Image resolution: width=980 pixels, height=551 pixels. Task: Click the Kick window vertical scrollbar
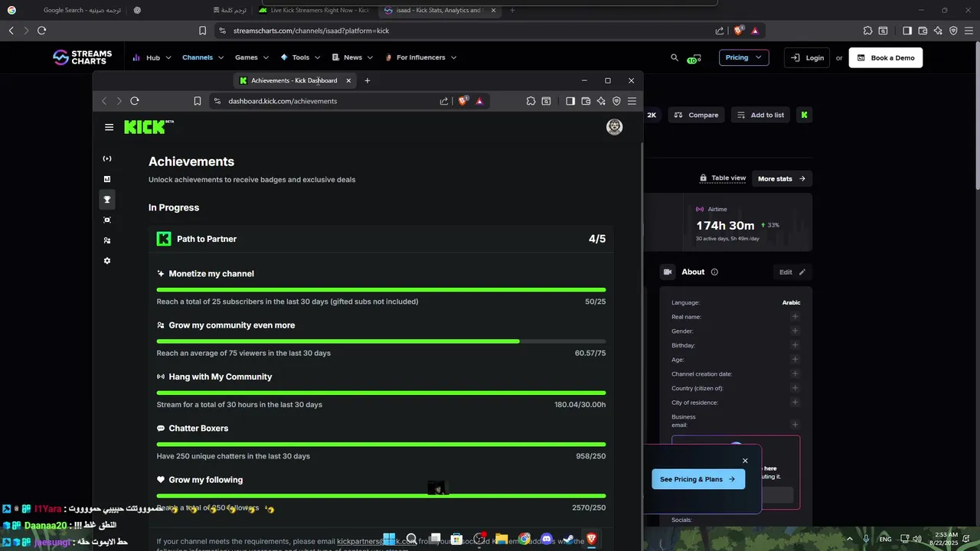tap(641, 306)
